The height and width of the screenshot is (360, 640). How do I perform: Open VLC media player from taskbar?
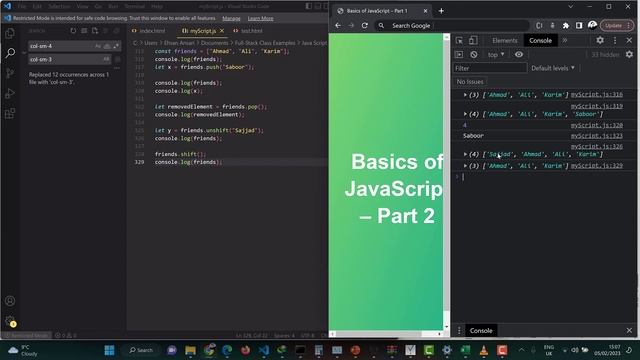click(484, 350)
